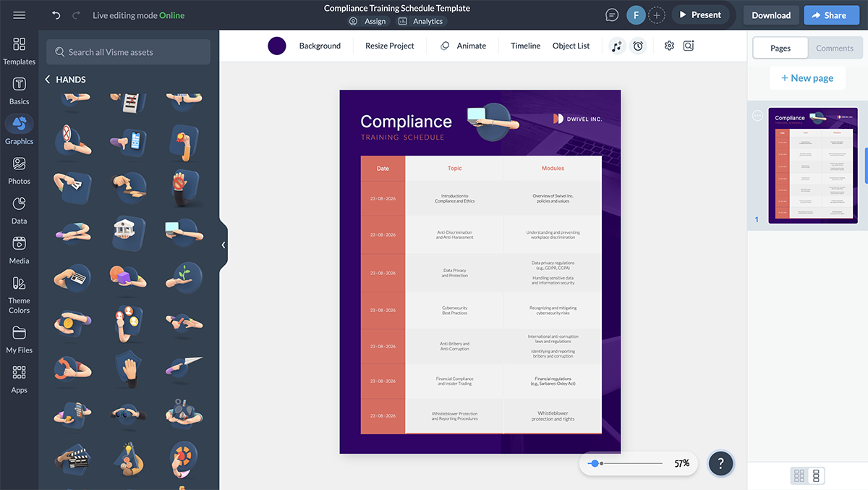Click the undo arrow icon

pyautogui.click(x=56, y=15)
